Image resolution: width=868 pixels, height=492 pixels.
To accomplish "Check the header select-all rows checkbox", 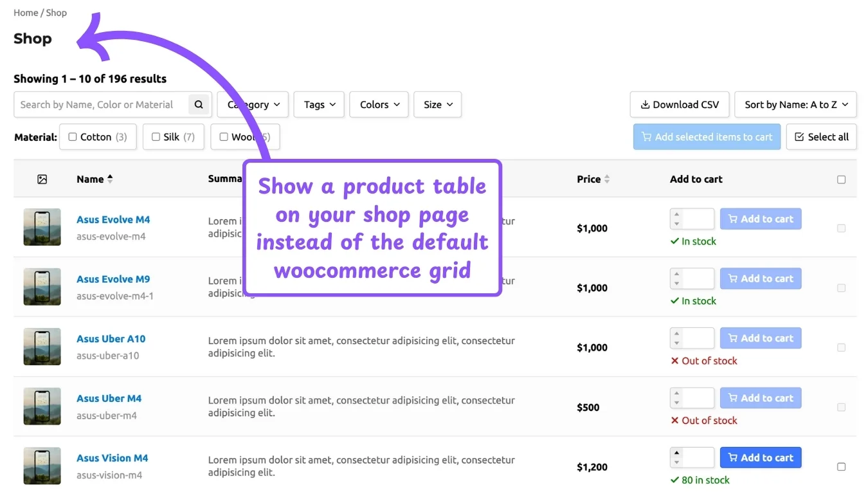I will coord(841,179).
